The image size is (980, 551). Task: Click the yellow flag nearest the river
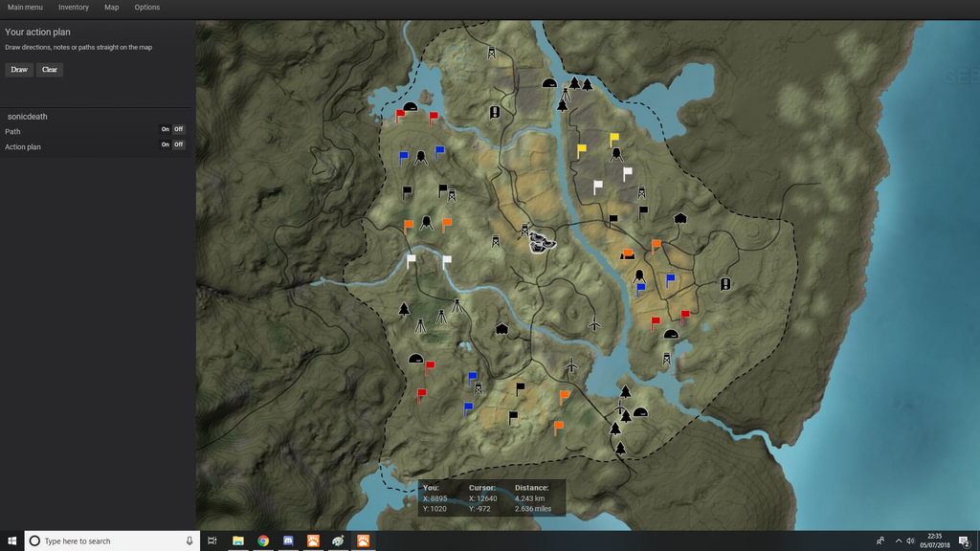581,151
